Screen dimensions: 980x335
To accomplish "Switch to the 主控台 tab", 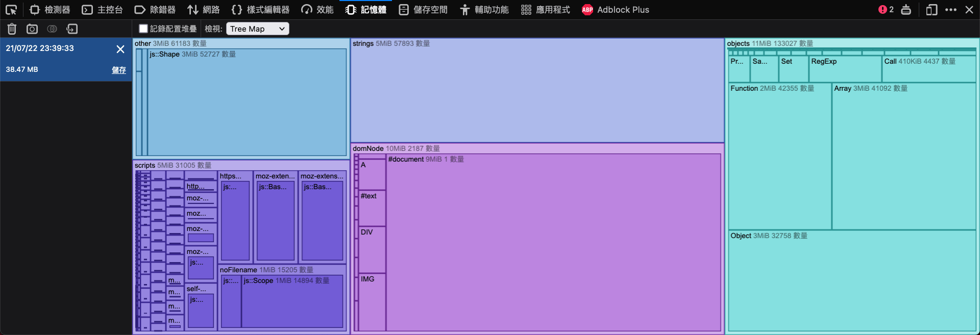I will (x=103, y=10).
